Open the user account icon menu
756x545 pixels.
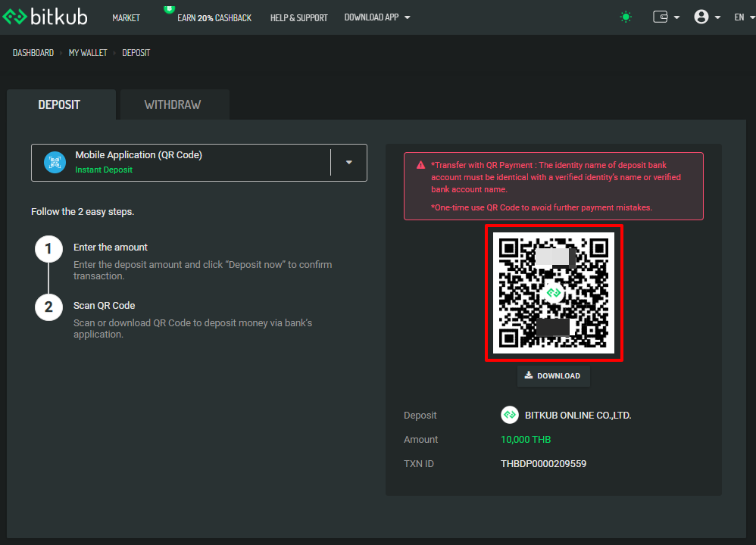[701, 17]
